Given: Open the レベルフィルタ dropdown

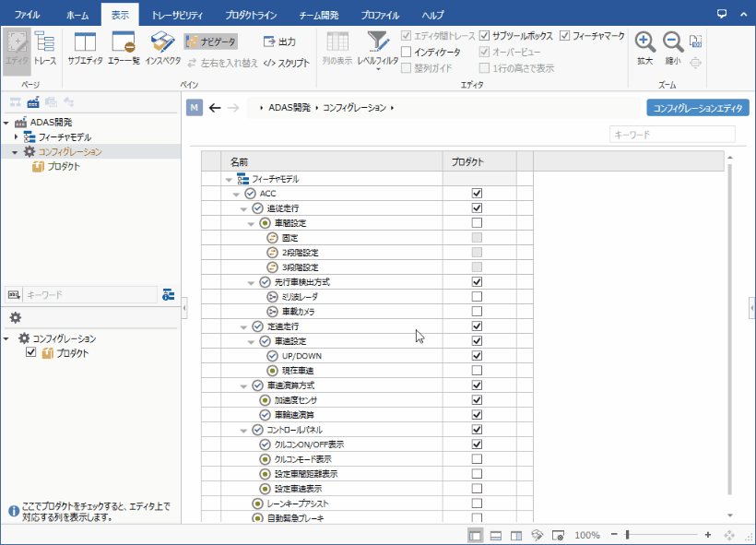Looking at the screenshot, I should pyautogui.click(x=378, y=51).
